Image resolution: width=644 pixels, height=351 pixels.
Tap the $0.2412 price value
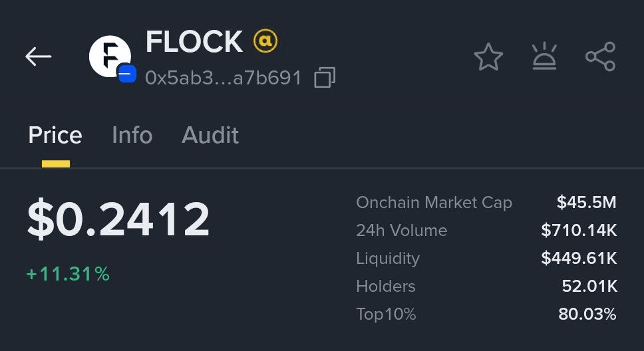tap(118, 219)
